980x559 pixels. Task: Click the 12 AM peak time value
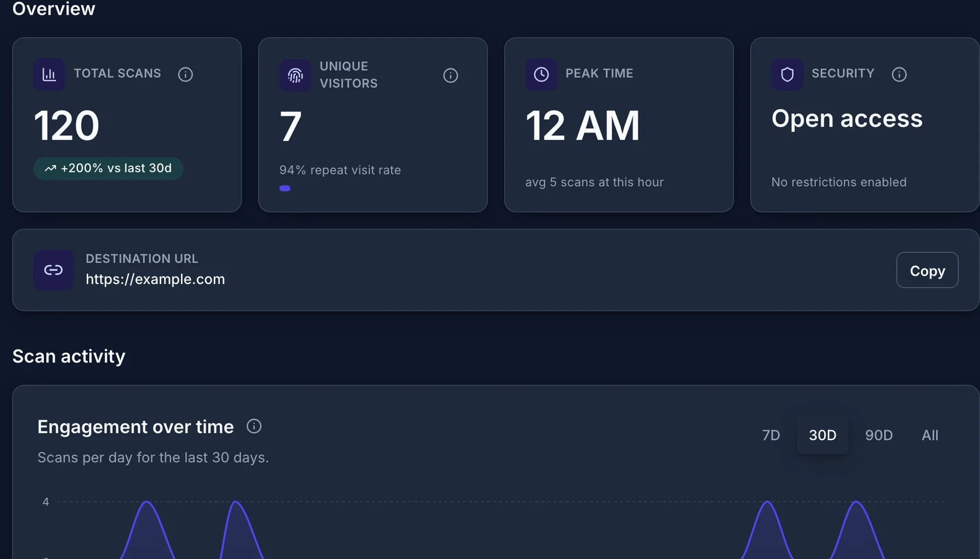click(582, 125)
